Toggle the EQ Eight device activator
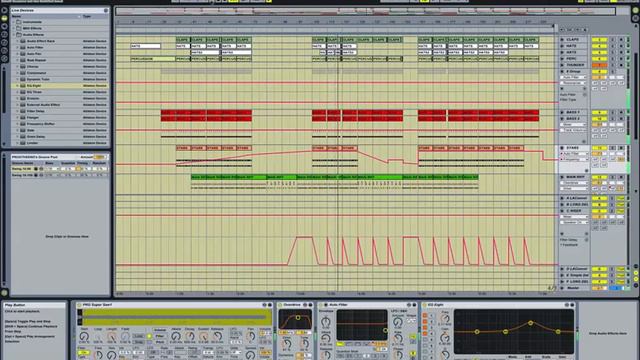Screen dimensions: 640x360 pos(424,305)
